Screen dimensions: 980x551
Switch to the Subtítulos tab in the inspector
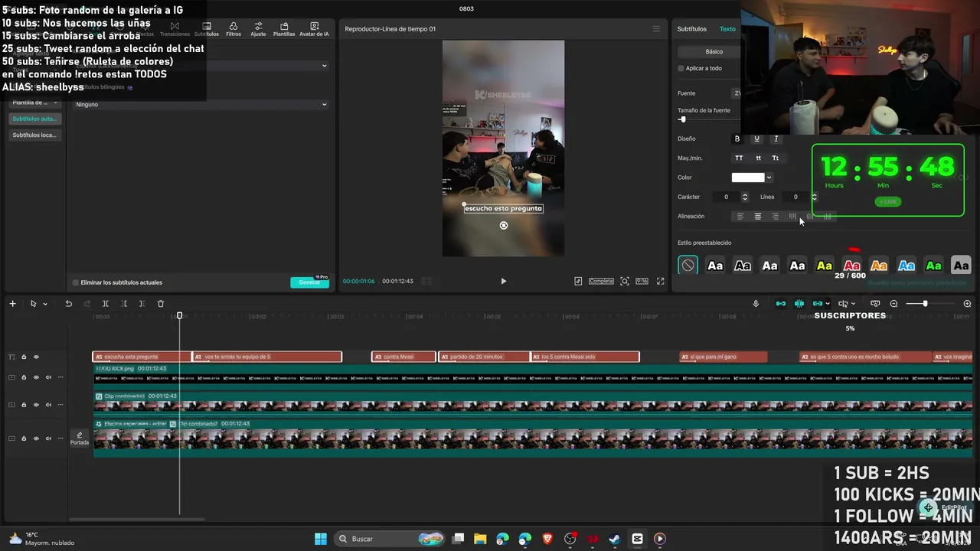click(692, 29)
